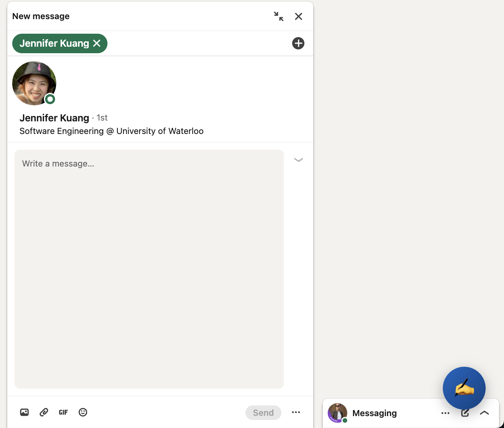The height and width of the screenshot is (428, 504).
Task: Collapse the message box with chevron
Action: click(x=298, y=160)
